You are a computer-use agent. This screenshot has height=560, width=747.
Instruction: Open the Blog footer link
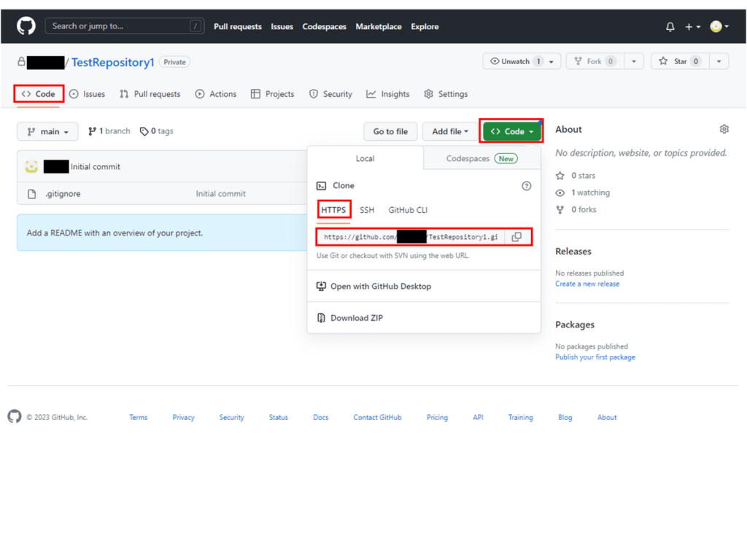(x=565, y=417)
